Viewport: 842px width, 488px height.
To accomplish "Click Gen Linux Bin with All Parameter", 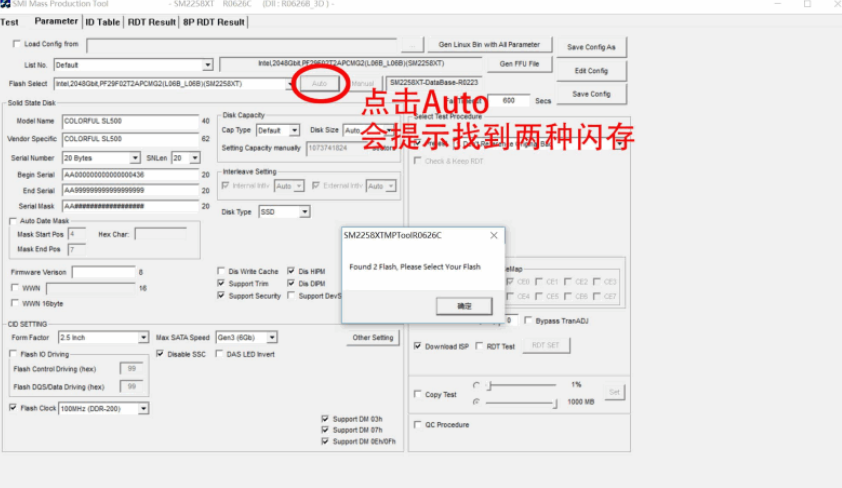I will tap(489, 45).
